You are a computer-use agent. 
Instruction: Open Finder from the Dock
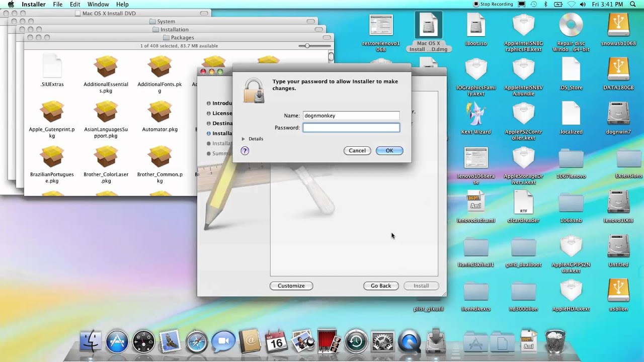tap(91, 342)
